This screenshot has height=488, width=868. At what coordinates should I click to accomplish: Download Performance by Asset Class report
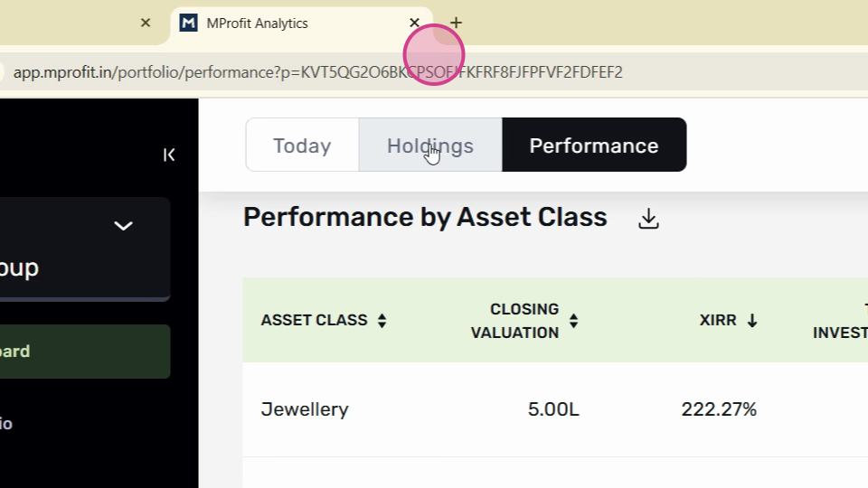648,219
